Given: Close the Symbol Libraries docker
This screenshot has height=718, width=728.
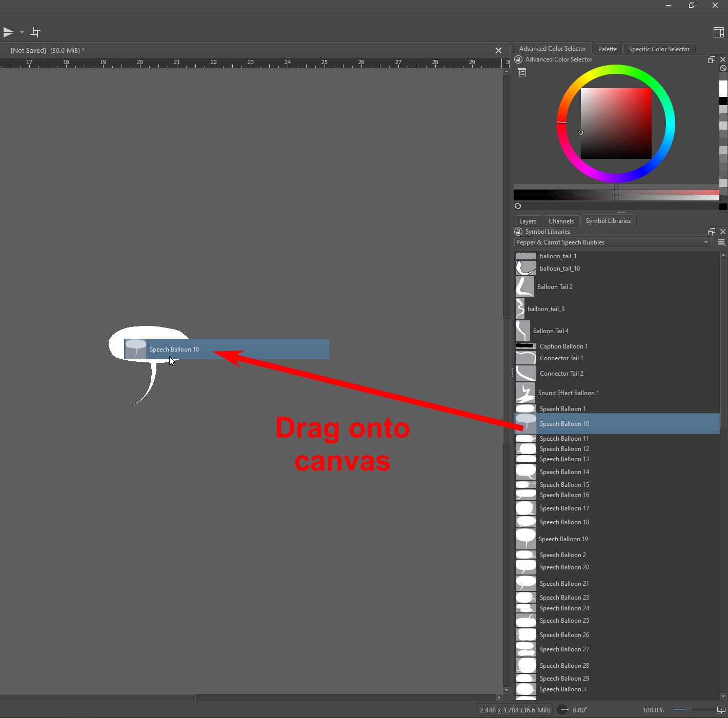Looking at the screenshot, I should click(723, 232).
